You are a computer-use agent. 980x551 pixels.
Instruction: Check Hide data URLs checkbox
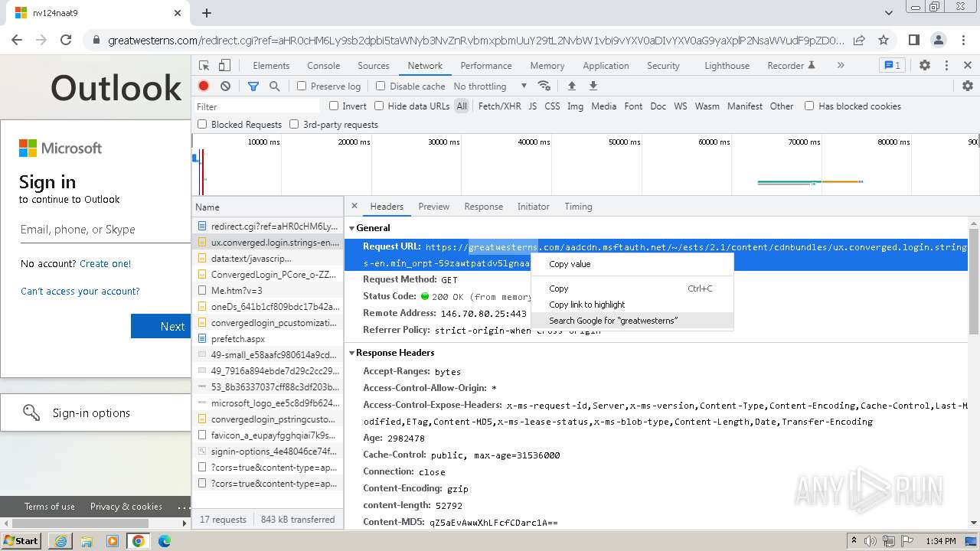[379, 106]
